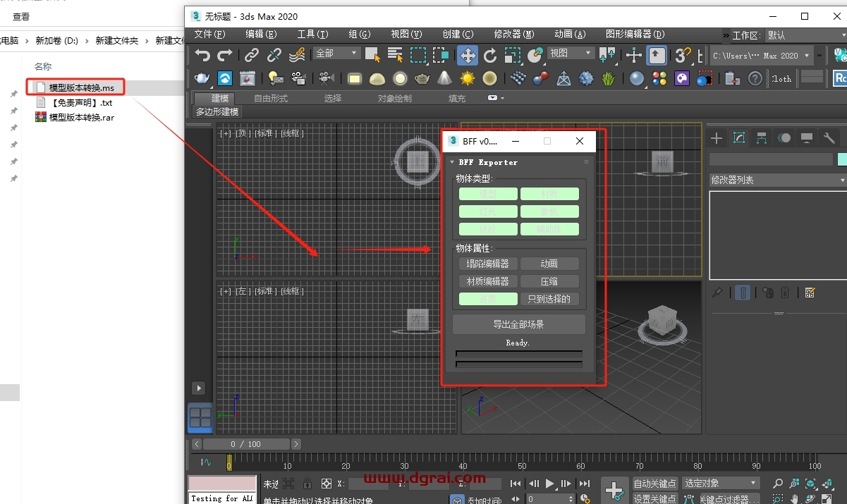Click the blue gear icon in toolbar
Screen dimensions: 847x504
[x=586, y=78]
